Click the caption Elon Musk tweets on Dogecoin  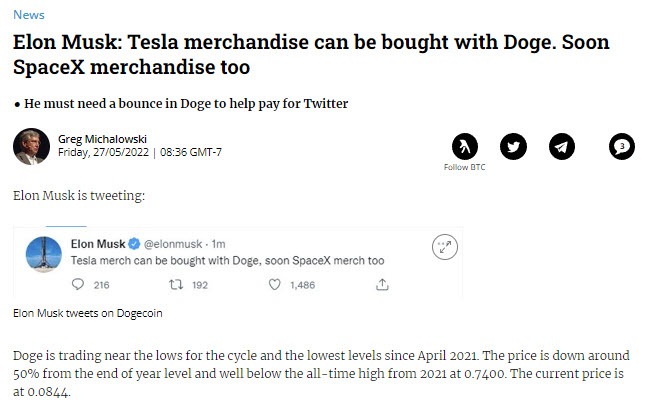pyautogui.click(x=88, y=313)
